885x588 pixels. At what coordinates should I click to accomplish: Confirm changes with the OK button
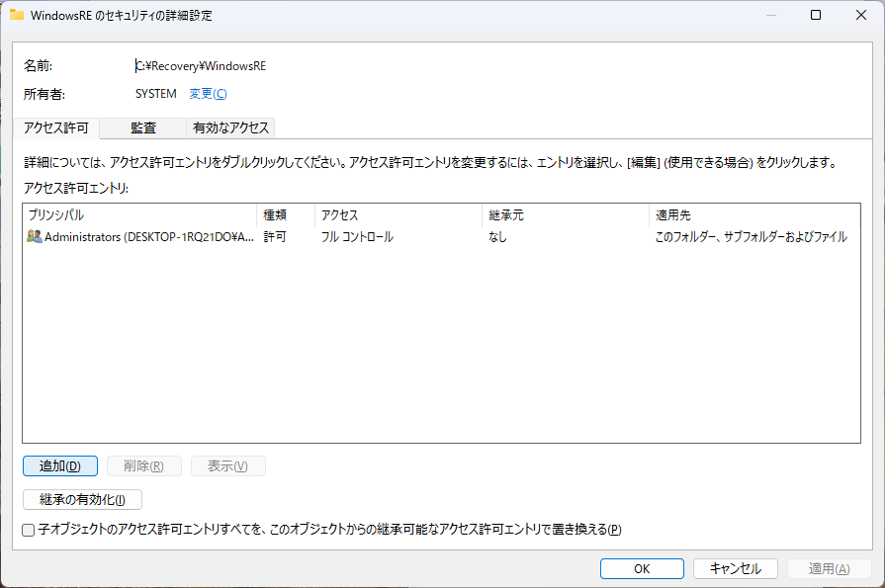[642, 568]
